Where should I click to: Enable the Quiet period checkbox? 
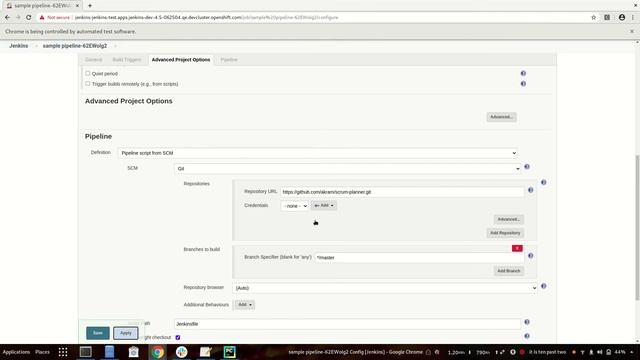[87, 73]
